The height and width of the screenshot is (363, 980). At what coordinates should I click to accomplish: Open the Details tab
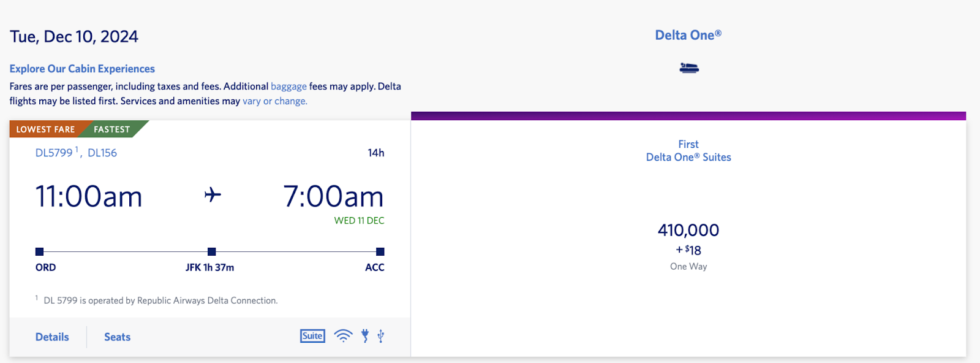52,337
